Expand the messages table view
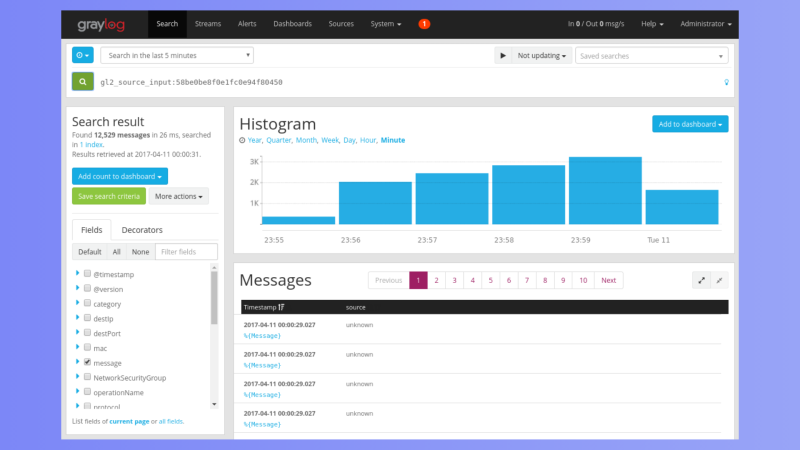Image resolution: width=800 pixels, height=450 pixels. [x=702, y=280]
